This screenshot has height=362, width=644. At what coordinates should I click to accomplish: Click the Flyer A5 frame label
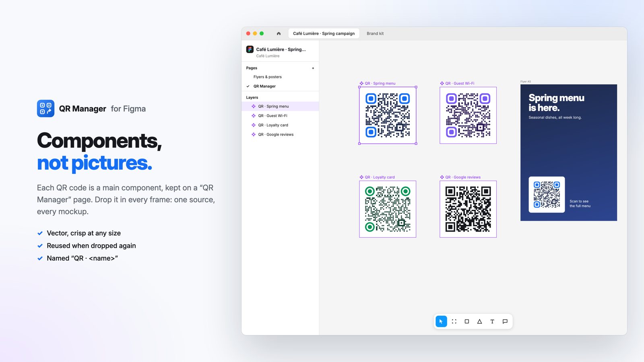click(x=526, y=82)
